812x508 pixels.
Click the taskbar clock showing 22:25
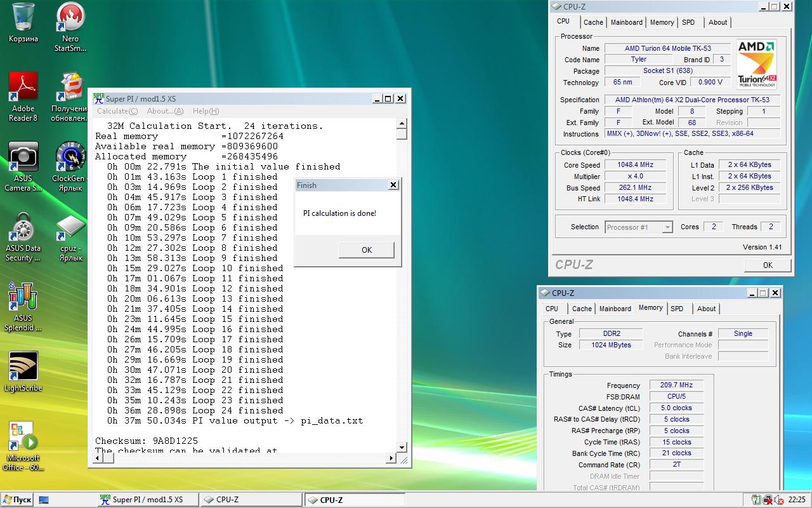pyautogui.click(x=796, y=500)
